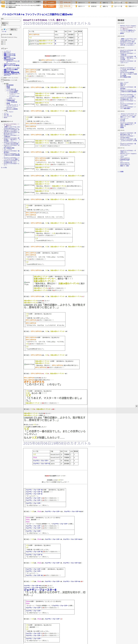This screenshot has width=138, height=644.
Task: Select the 'or' radio button
Action: 8,30
